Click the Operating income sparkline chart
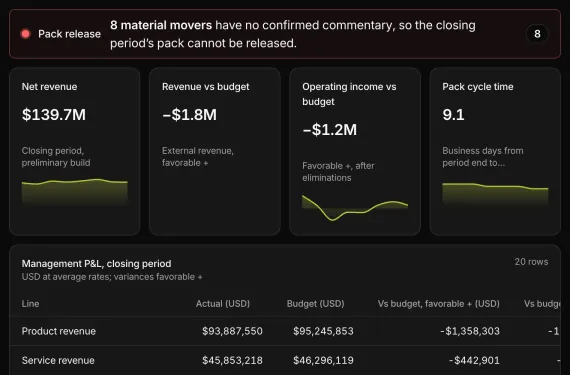 [x=355, y=207]
